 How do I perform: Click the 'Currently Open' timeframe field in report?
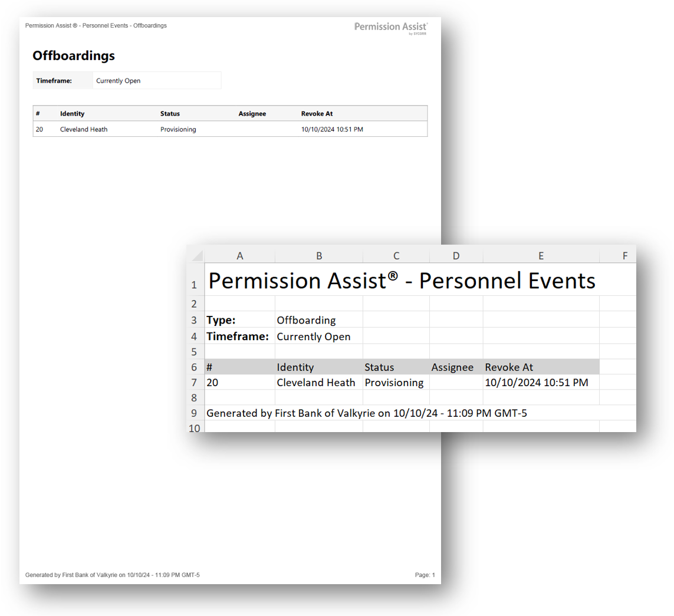coord(119,81)
